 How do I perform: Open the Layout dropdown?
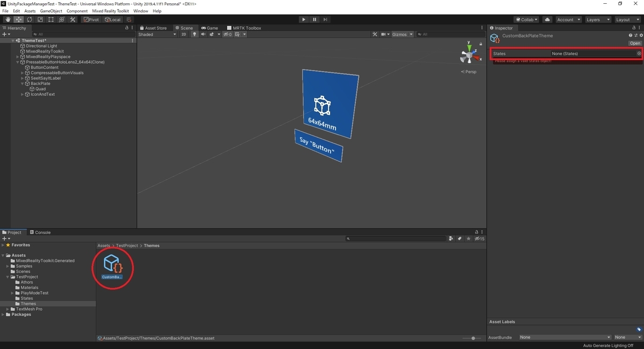click(x=627, y=20)
